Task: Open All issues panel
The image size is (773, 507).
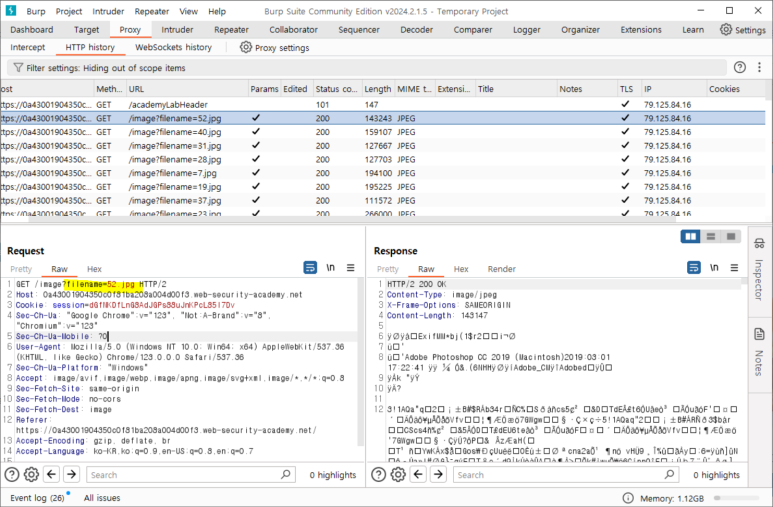Action: pos(102,498)
